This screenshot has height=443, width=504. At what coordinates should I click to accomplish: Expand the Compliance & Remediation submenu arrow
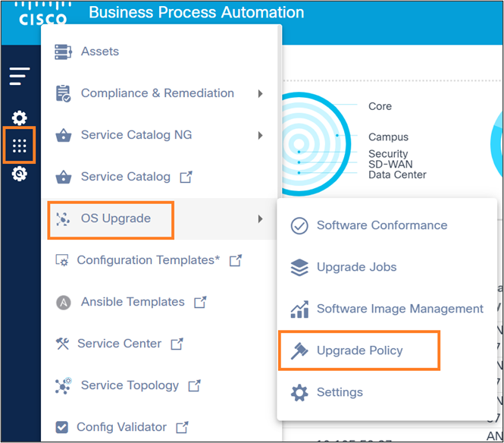[x=260, y=93]
